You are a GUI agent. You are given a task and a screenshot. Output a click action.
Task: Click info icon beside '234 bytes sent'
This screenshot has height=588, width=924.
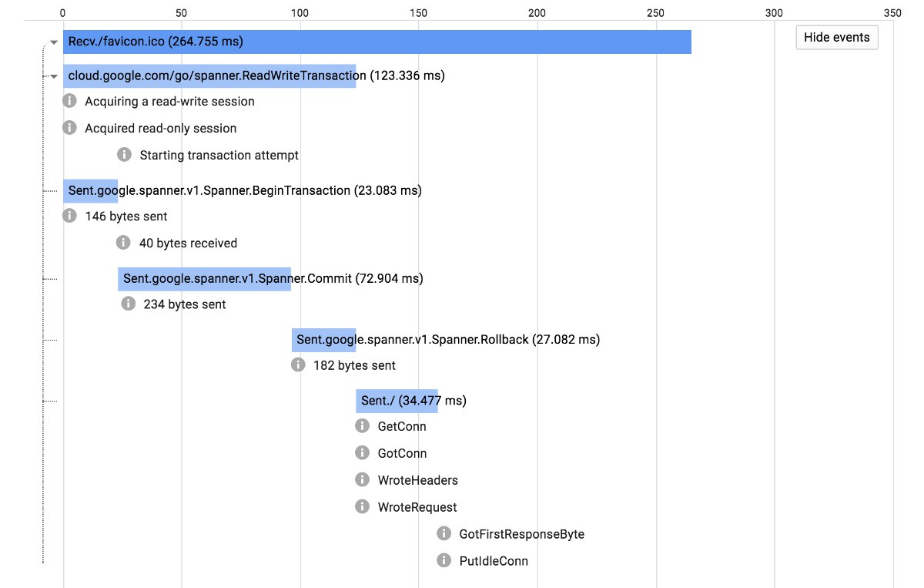pos(128,304)
